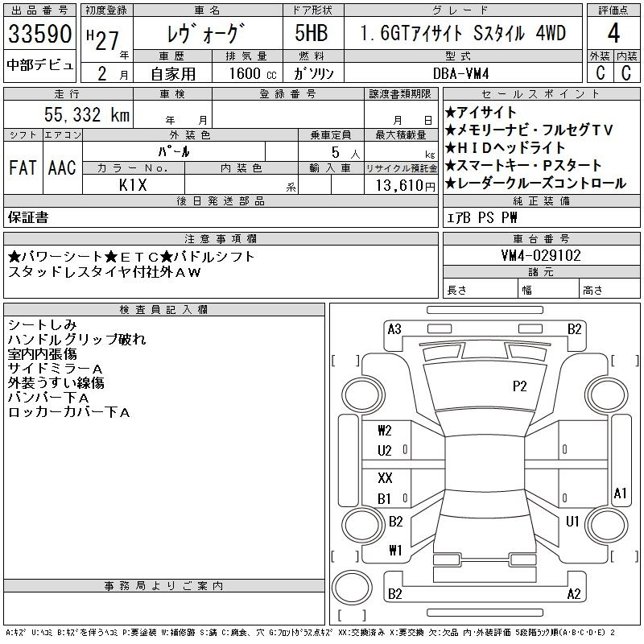Select the overall grade score 4

coord(613,35)
